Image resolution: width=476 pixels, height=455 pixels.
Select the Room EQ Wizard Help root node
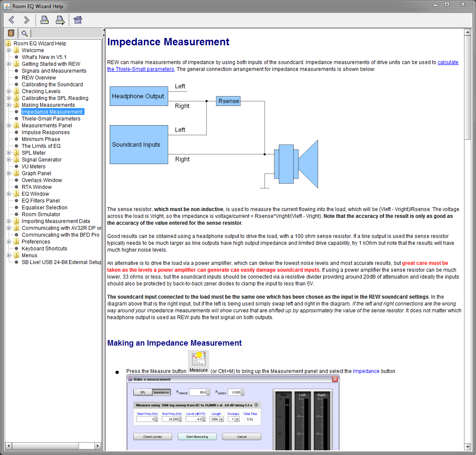point(40,44)
